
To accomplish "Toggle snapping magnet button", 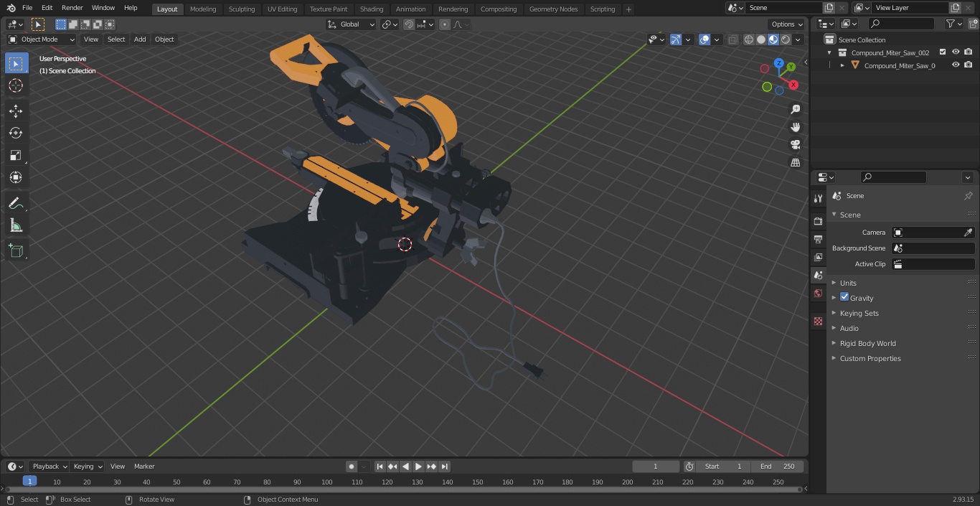I will coord(409,24).
